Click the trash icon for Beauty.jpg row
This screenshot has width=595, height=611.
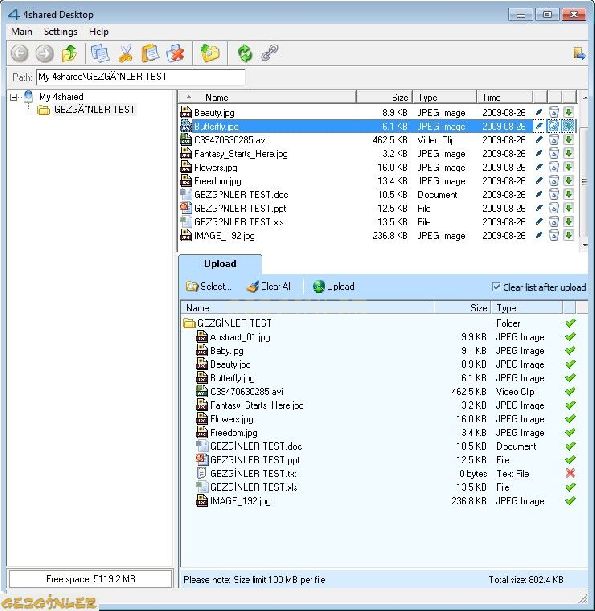click(554, 113)
